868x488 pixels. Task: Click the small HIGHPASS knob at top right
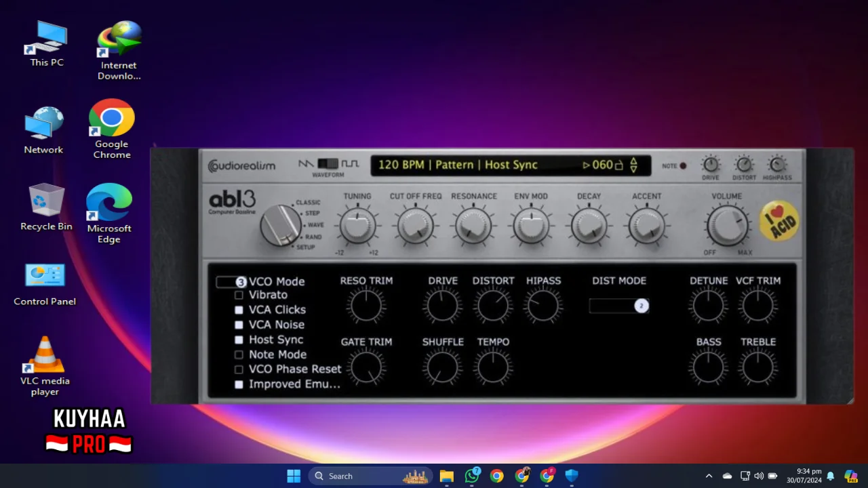point(777,164)
